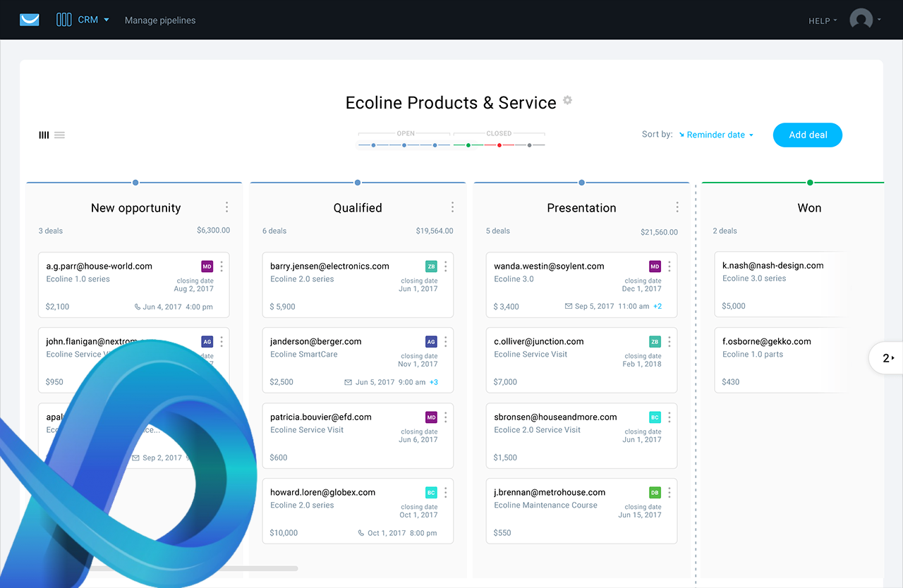Screen dimensions: 903x588
Task: Go to Manage pipelines
Action: [160, 20]
